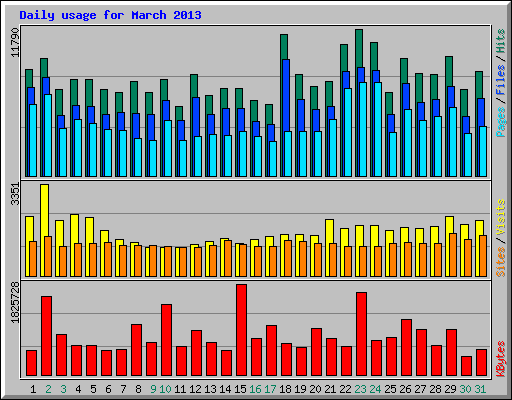Viewport: 512px width, 400px height.
Task: Click the red KBytes bar above day 23
Action: pos(362,334)
